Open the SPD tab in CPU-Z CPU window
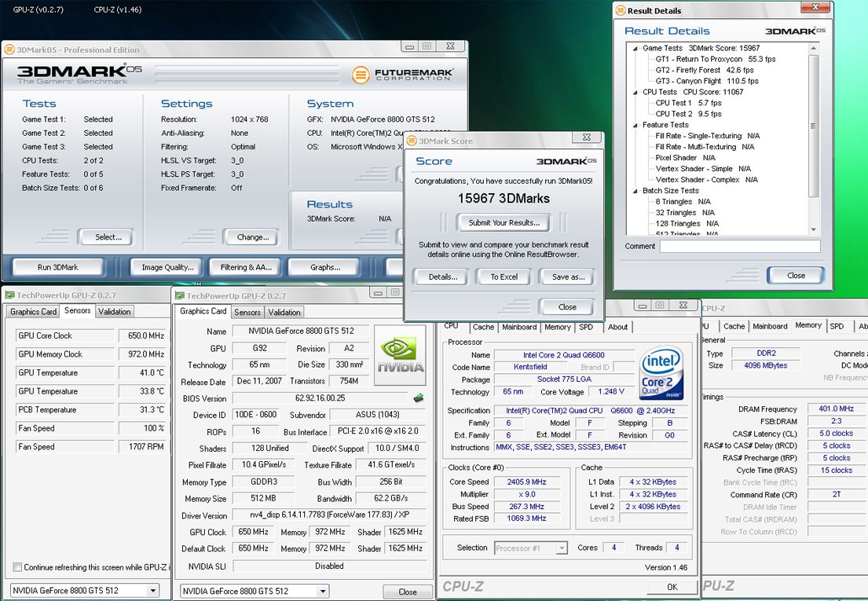 586,327
